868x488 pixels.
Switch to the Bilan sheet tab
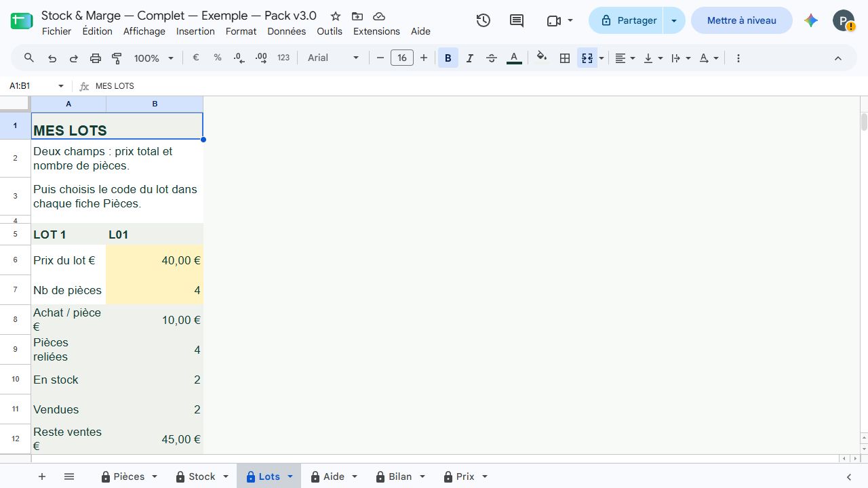[x=400, y=476]
